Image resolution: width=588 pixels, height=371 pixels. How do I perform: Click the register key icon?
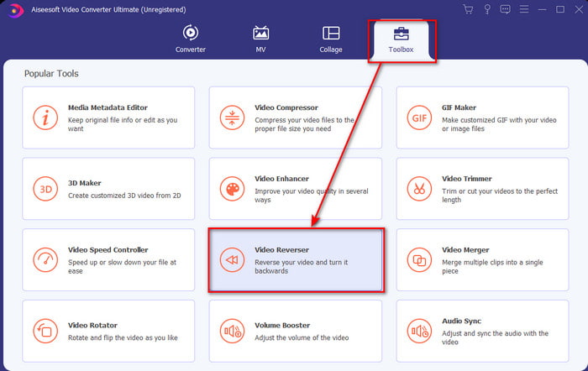pos(487,9)
